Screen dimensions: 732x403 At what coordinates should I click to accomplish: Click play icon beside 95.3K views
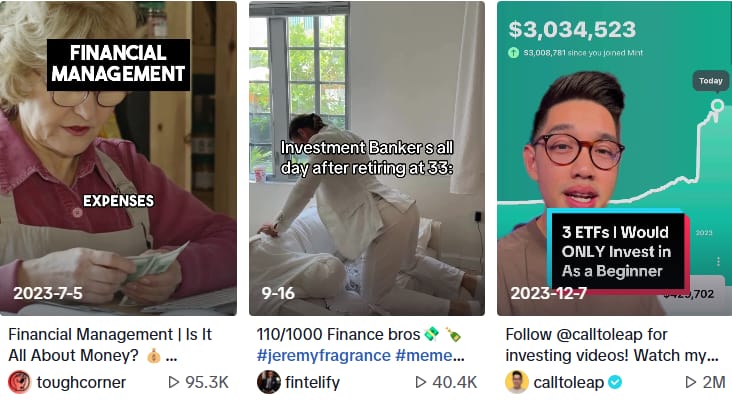click(174, 382)
